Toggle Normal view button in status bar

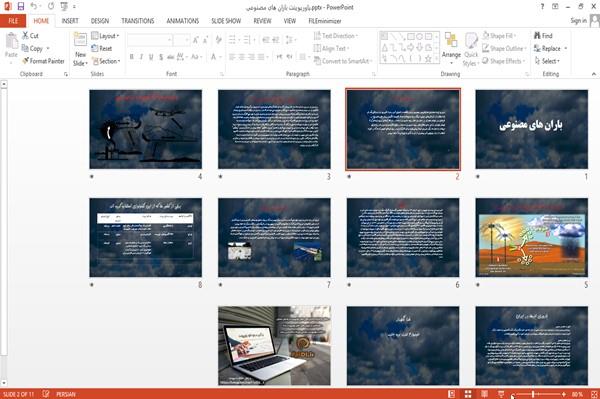tap(452, 394)
